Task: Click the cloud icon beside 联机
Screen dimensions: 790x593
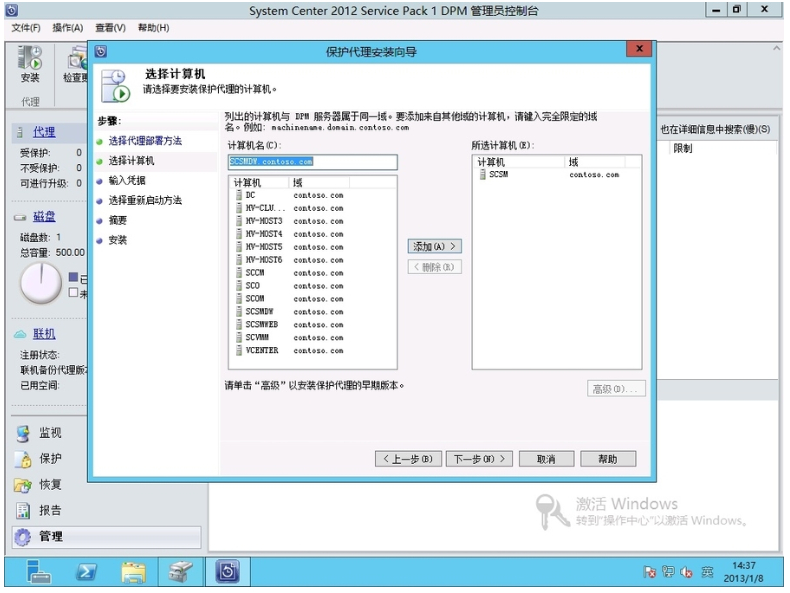Action: [20, 334]
